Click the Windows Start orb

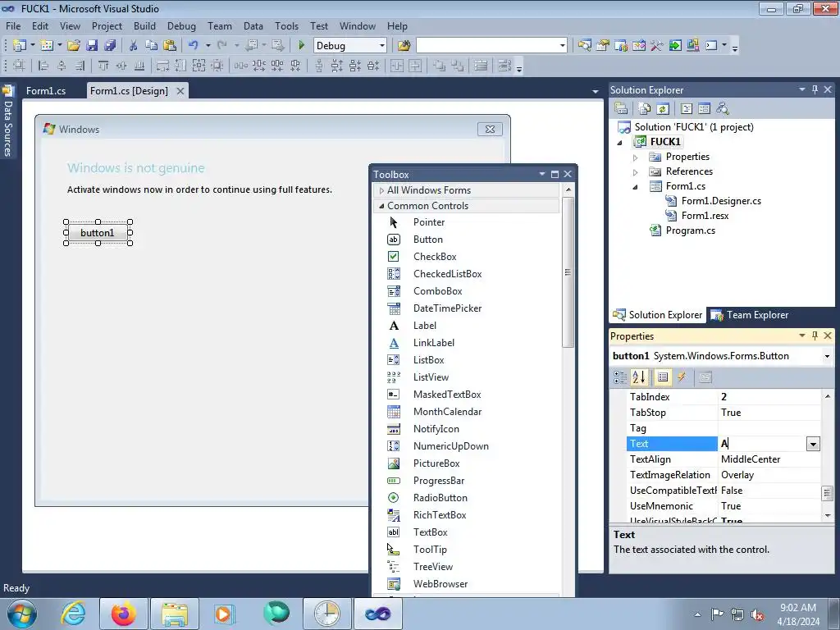22,614
